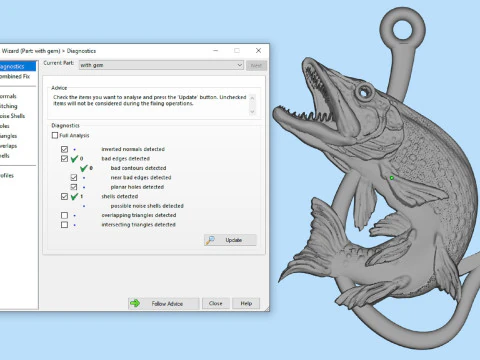Viewport: 480px width, 360px height.
Task: Open the Combined Fix page
Action: coord(15,76)
